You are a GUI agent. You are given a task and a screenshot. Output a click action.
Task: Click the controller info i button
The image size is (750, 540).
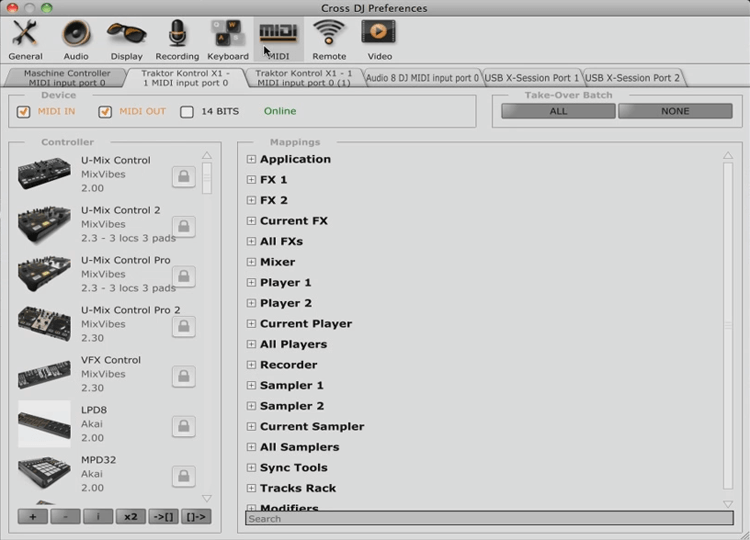(98, 517)
